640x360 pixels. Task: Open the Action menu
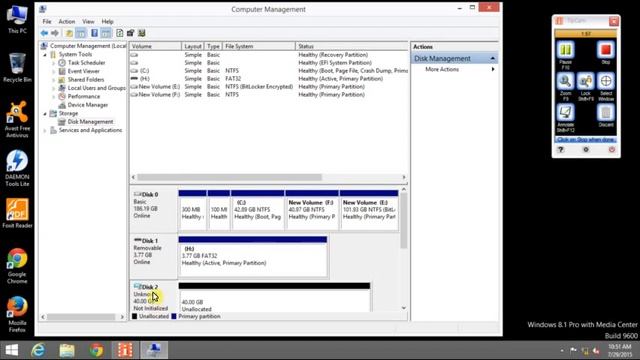[x=67, y=21]
